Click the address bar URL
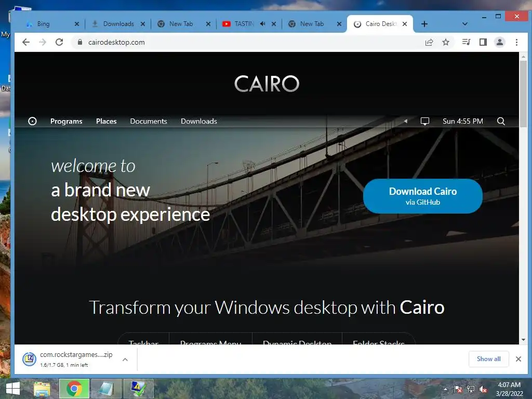Viewport: 532px width, 399px height. point(116,42)
